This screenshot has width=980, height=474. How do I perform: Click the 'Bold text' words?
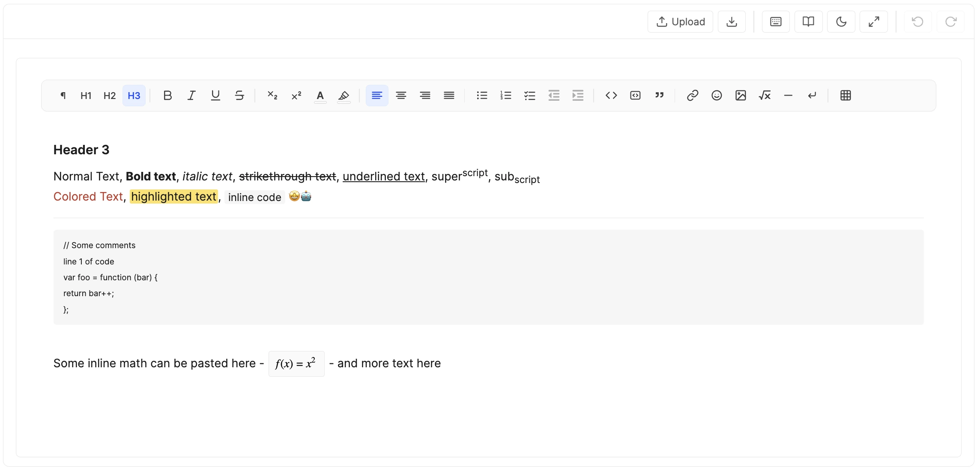tap(151, 176)
